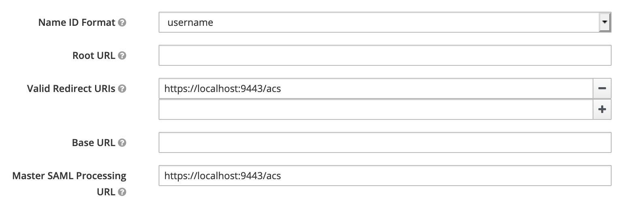644x205 pixels.
Task: Click the Master SAML Processing URL label
Action: [69, 184]
